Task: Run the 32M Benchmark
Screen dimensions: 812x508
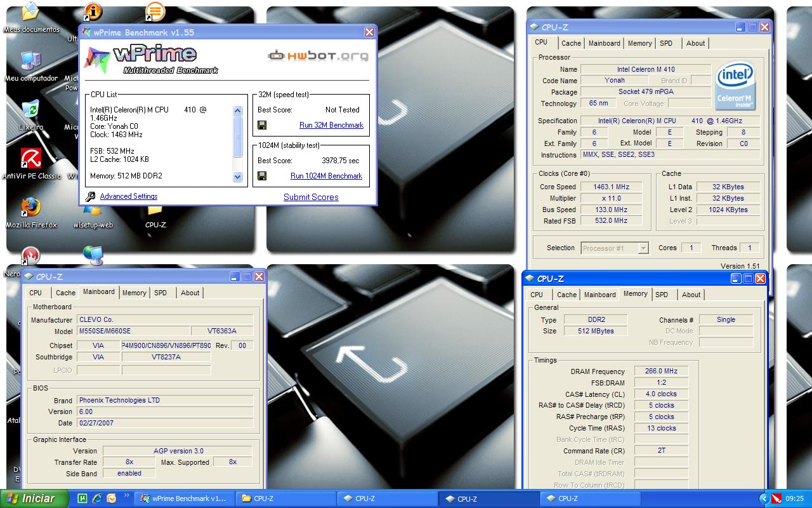Action: pyautogui.click(x=331, y=125)
